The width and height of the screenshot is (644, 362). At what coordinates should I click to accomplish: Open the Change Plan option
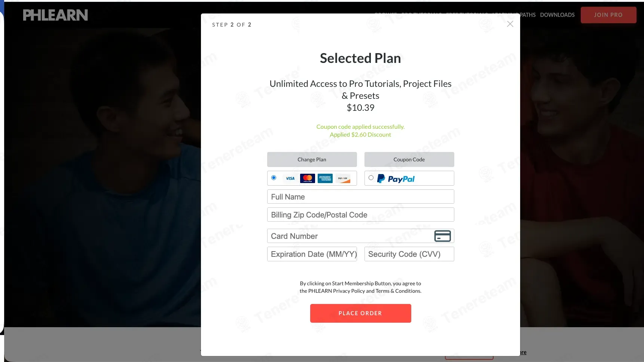pyautogui.click(x=312, y=159)
